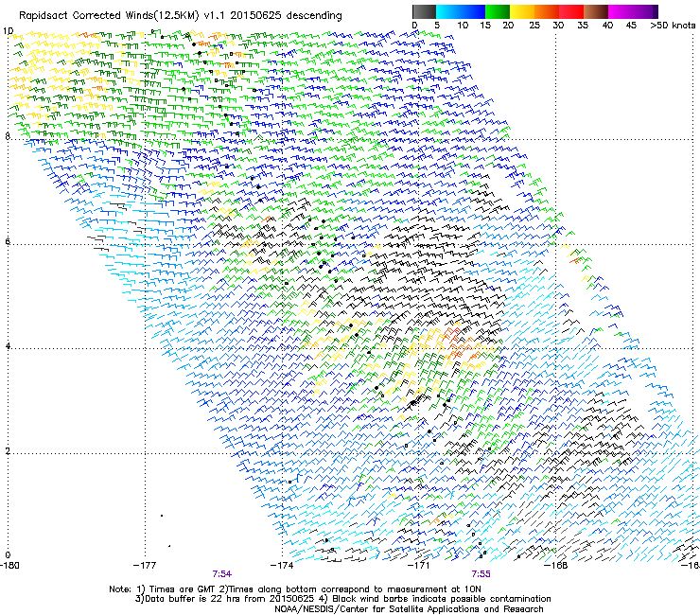The width and height of the screenshot is (700, 615).
Task: Select the blue 10-15 knots legend band
Action: (x=473, y=11)
